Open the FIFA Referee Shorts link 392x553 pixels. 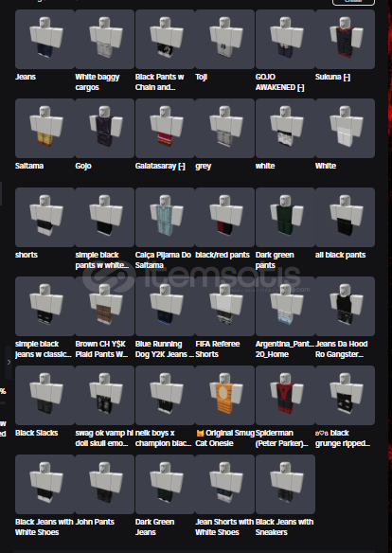pos(218,349)
